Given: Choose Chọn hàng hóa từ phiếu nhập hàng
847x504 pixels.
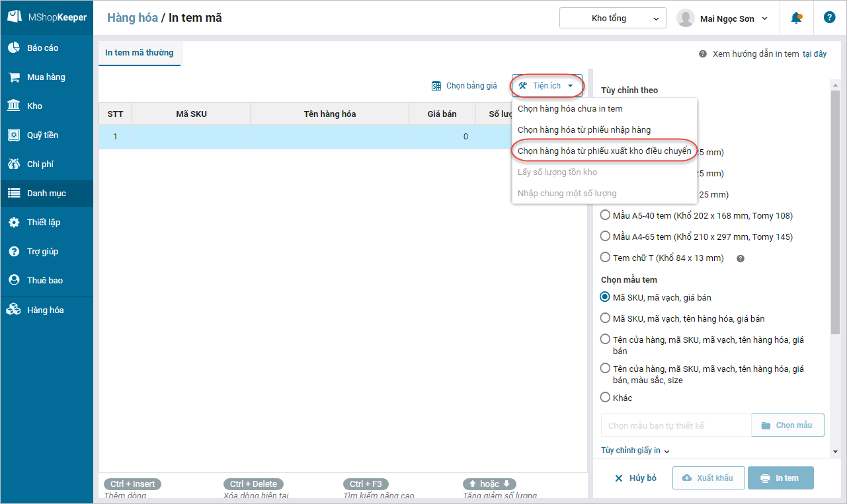Looking at the screenshot, I should [604, 130].
